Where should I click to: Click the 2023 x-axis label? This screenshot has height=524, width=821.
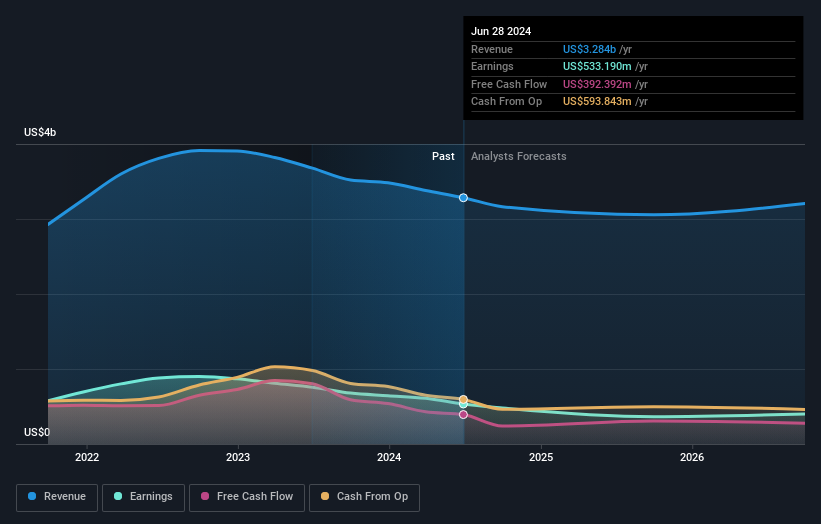pos(238,457)
